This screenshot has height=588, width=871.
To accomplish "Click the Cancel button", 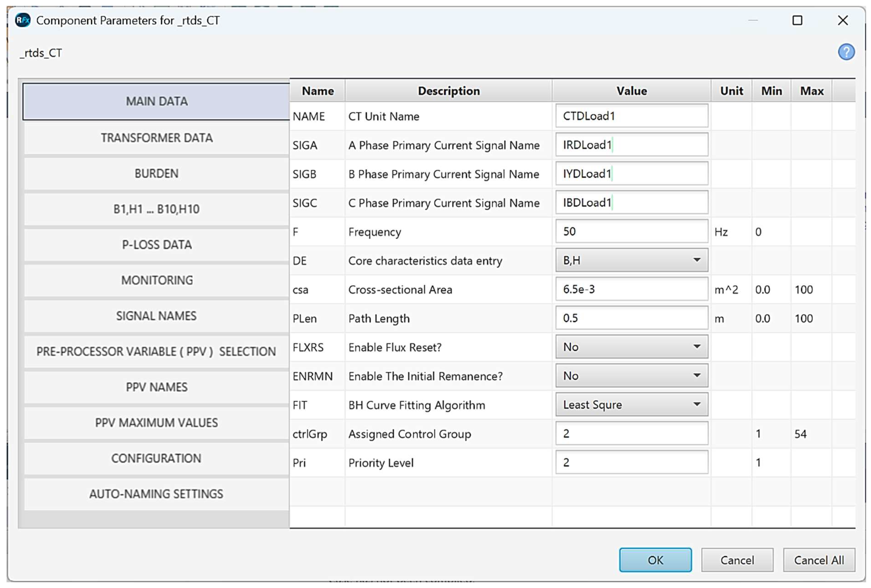I will [737, 560].
